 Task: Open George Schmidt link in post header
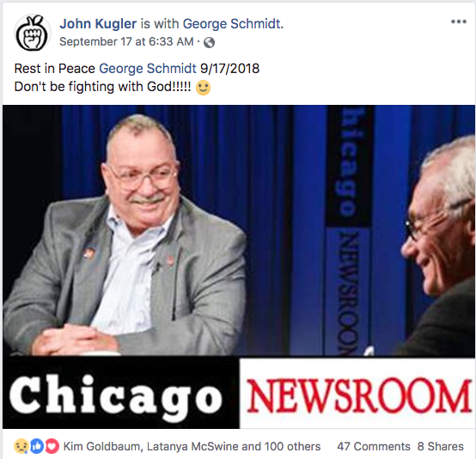233,24
